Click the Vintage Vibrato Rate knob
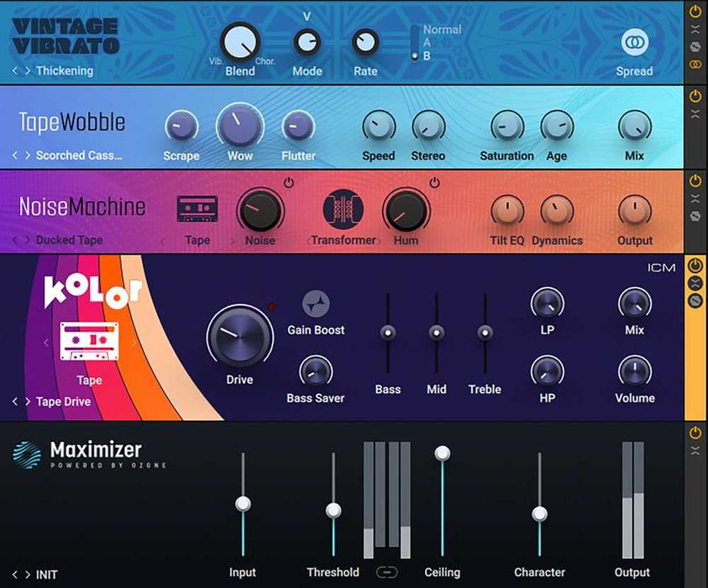This screenshot has width=708, height=588. pyautogui.click(x=365, y=43)
